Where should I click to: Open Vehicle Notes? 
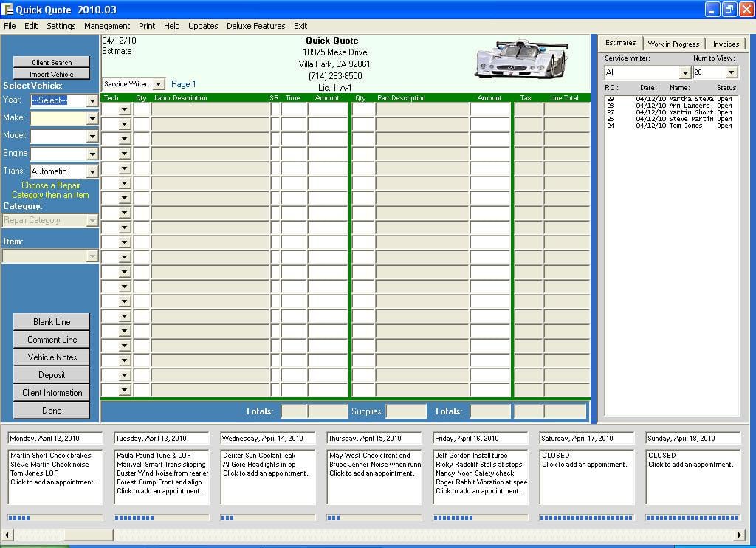(x=52, y=357)
